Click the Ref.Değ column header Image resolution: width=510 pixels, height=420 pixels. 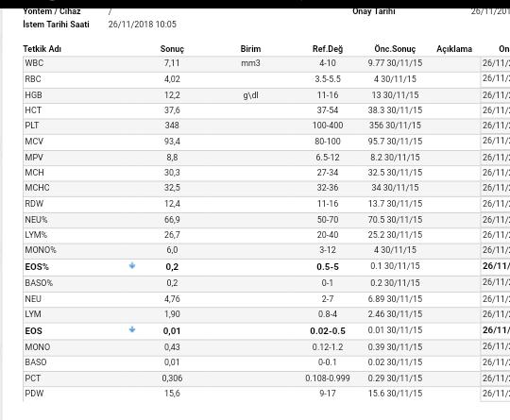click(328, 49)
